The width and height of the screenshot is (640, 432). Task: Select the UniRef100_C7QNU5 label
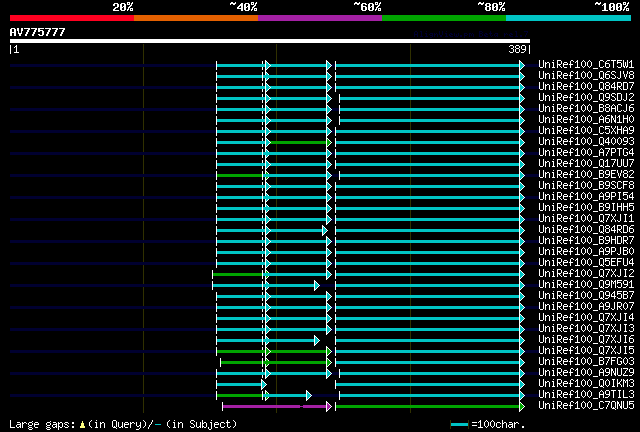pyautogui.click(x=586, y=406)
